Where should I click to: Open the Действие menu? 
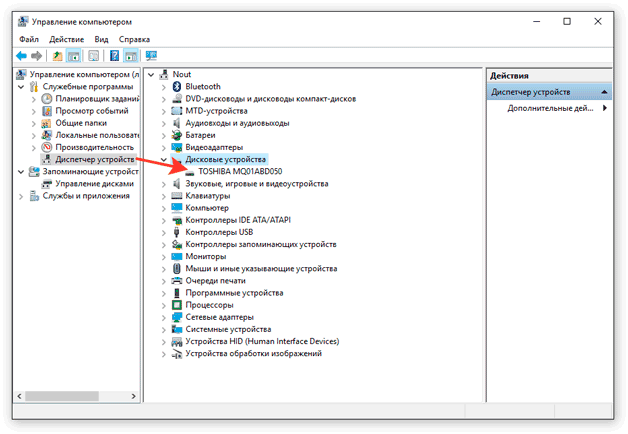click(x=66, y=39)
